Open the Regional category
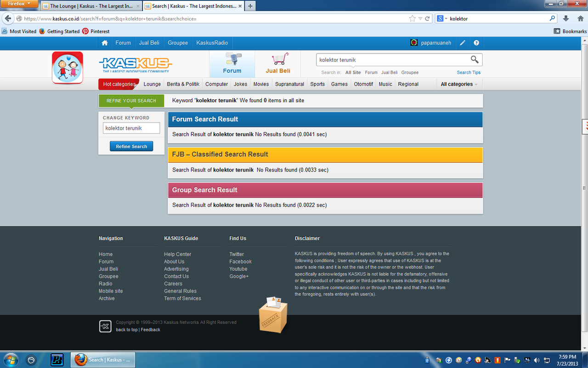This screenshot has width=588, height=368. pyautogui.click(x=408, y=84)
